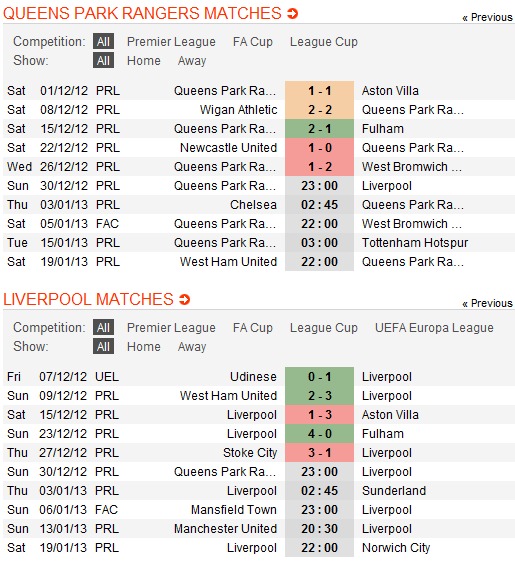This screenshot has height=563, width=515.
Task: Select the All competition filter in Liverpool section
Action: pos(103,327)
